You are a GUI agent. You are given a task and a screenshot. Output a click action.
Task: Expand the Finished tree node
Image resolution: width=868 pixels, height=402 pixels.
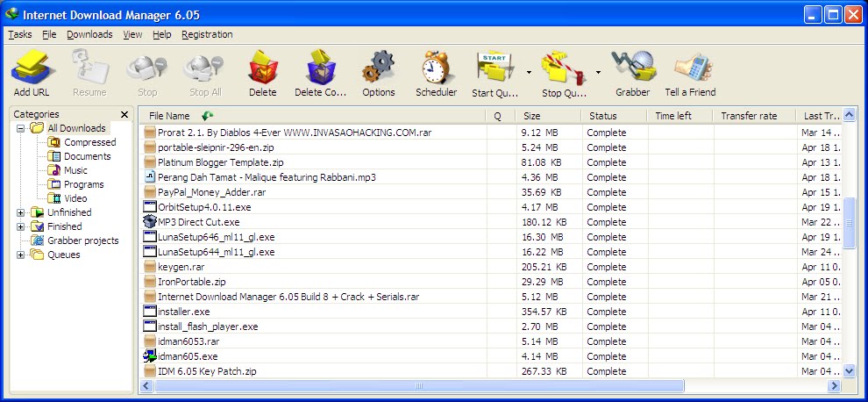coord(20,226)
